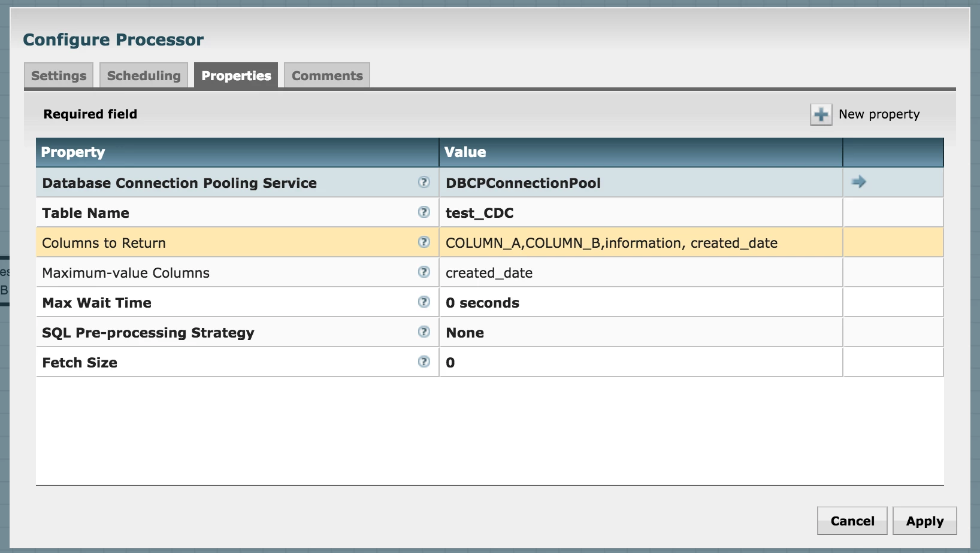Click the plus icon to add property

(821, 114)
